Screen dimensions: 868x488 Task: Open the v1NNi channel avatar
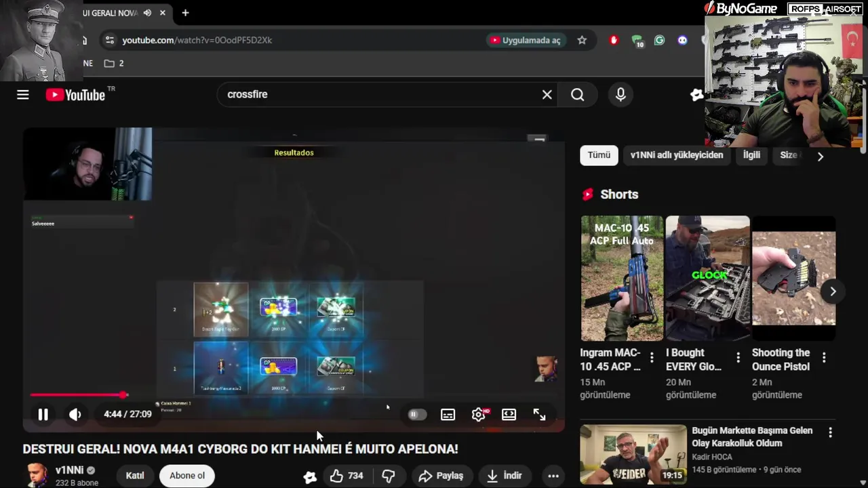(37, 475)
